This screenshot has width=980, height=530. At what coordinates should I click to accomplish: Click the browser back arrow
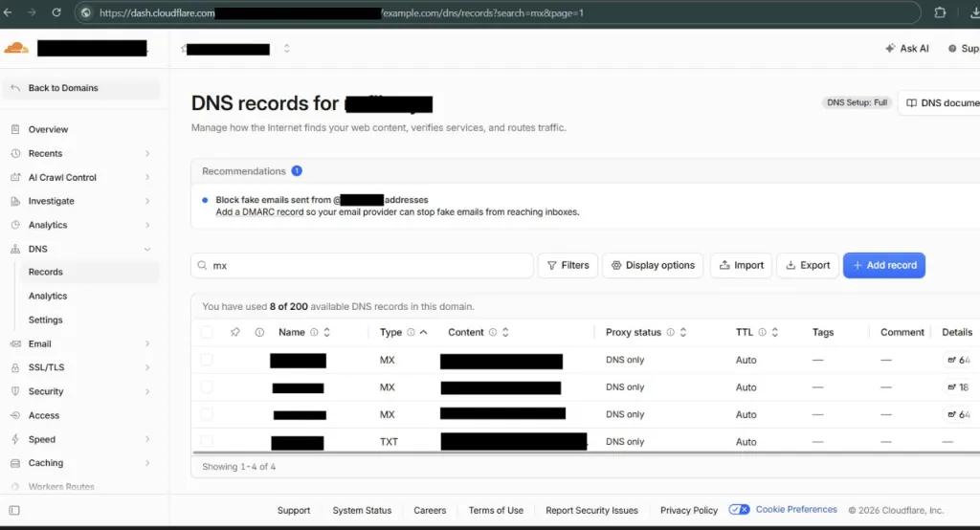(8, 12)
